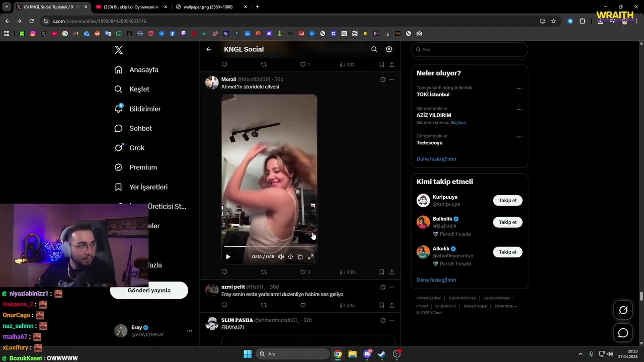Repost Morzii's post

264,272
